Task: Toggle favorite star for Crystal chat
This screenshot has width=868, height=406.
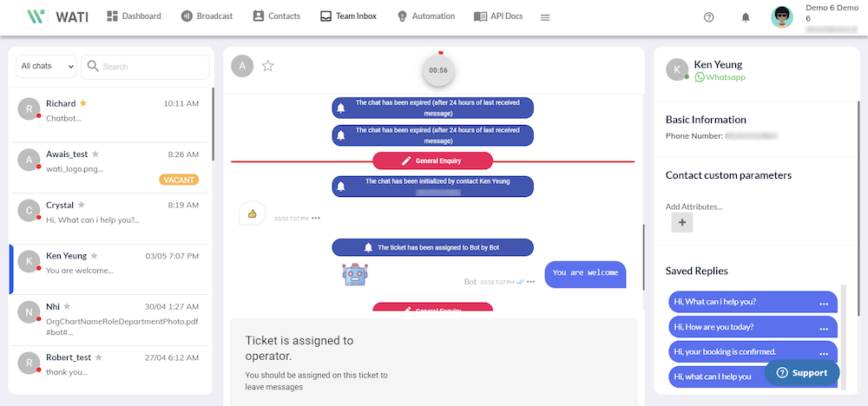Action: (82, 205)
